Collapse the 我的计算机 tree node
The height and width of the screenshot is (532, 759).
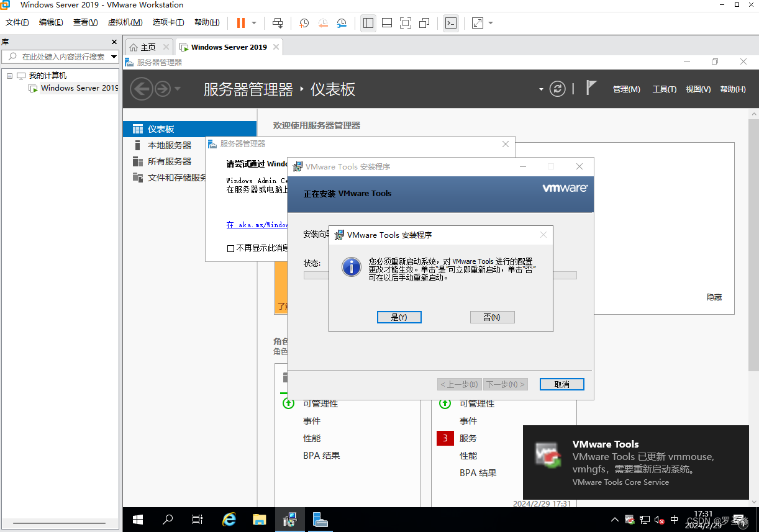click(x=9, y=76)
